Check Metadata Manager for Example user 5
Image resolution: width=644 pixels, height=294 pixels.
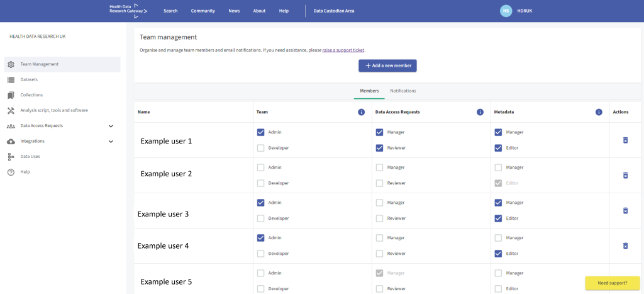(x=498, y=273)
